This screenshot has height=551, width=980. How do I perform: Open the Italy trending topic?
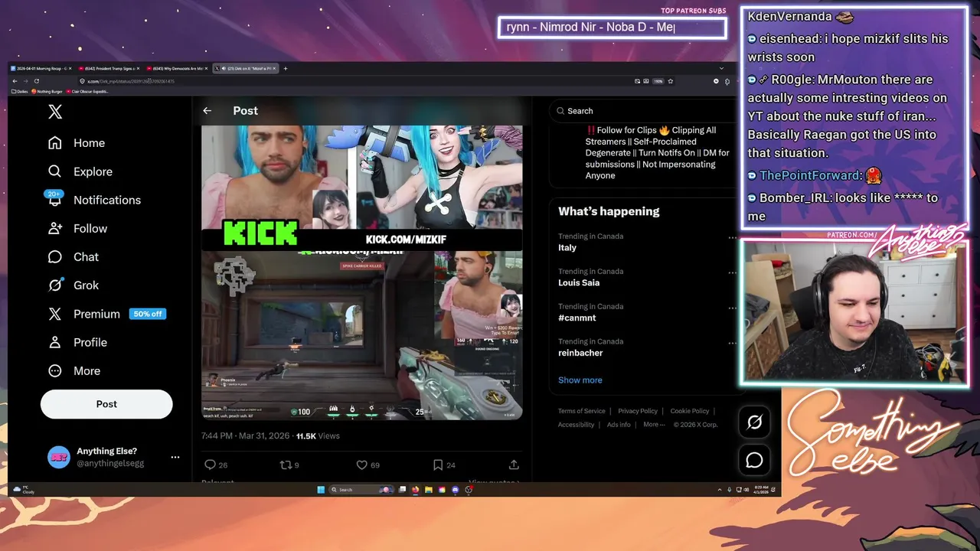click(567, 248)
